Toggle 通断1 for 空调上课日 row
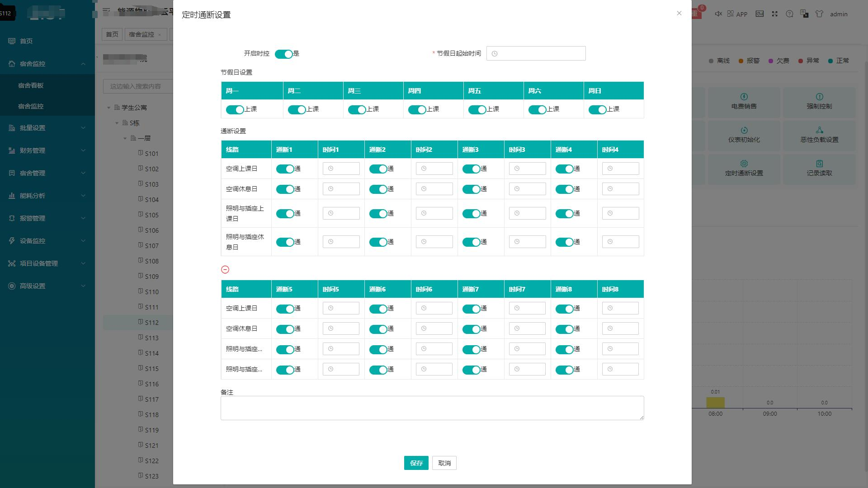 [x=285, y=169]
